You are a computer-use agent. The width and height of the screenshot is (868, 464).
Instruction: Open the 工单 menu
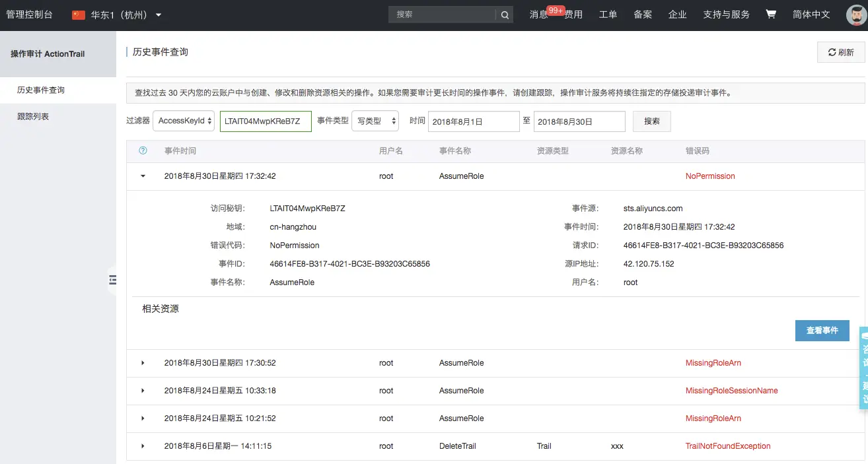pos(608,15)
